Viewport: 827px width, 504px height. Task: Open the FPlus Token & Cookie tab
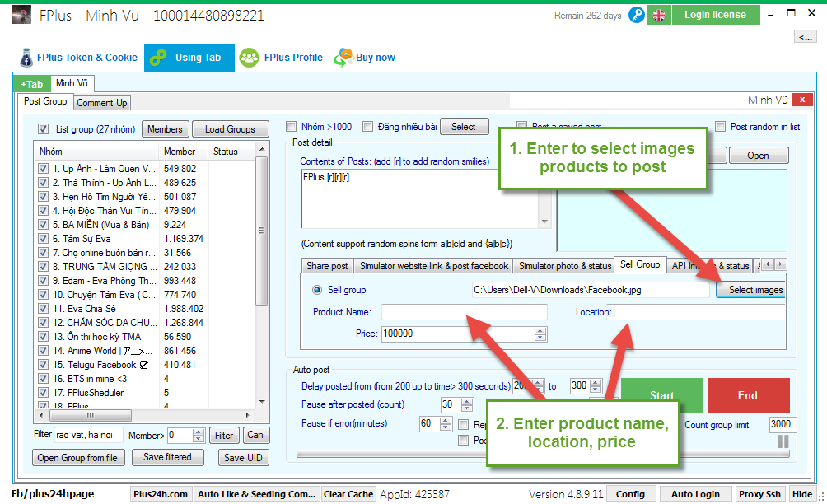(x=79, y=58)
